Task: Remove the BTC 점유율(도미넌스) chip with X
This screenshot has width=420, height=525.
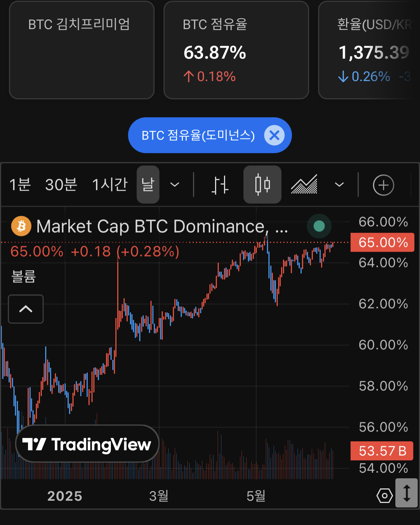Action: 274,135
